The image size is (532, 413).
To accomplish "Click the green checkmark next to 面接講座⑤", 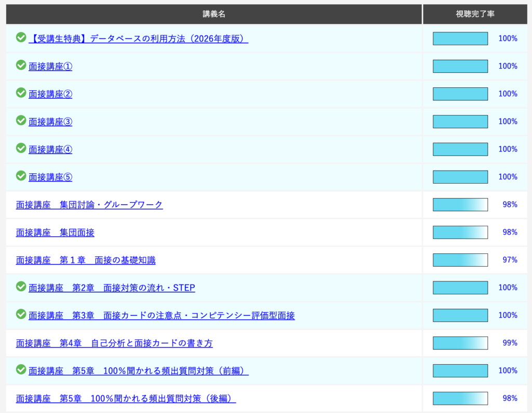I will click(x=21, y=176).
